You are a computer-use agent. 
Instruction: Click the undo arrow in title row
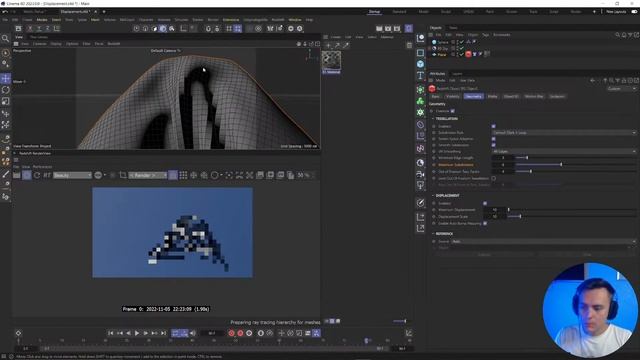(x=5, y=12)
